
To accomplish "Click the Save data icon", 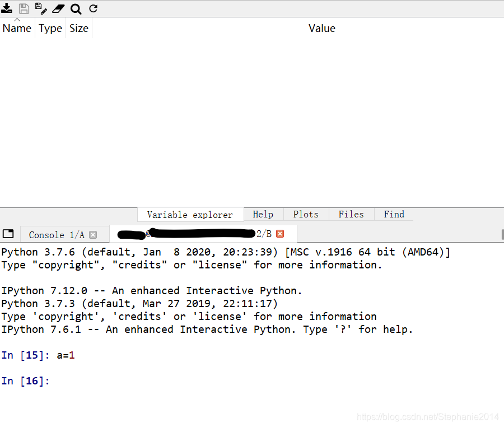I will [x=24, y=8].
